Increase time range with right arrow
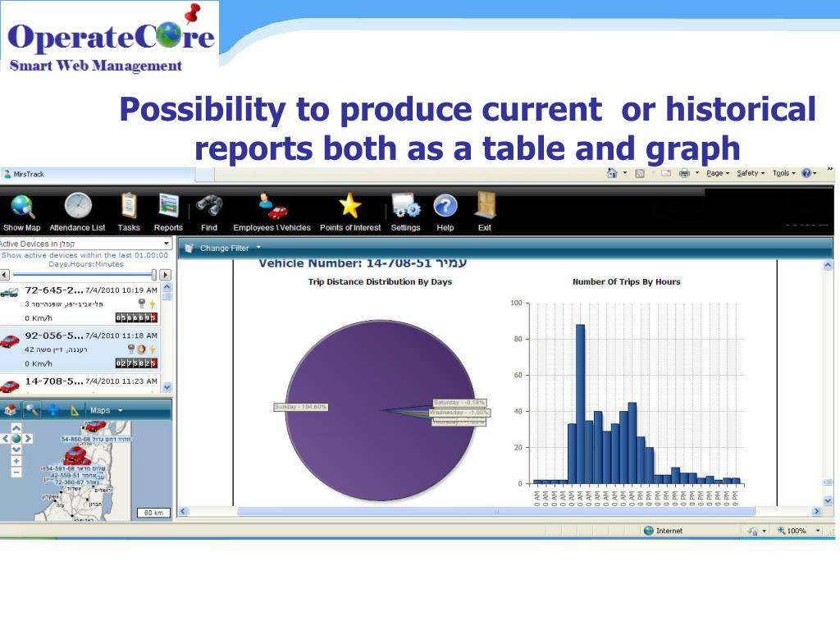Viewport: 840px width, 630px height. (166, 275)
